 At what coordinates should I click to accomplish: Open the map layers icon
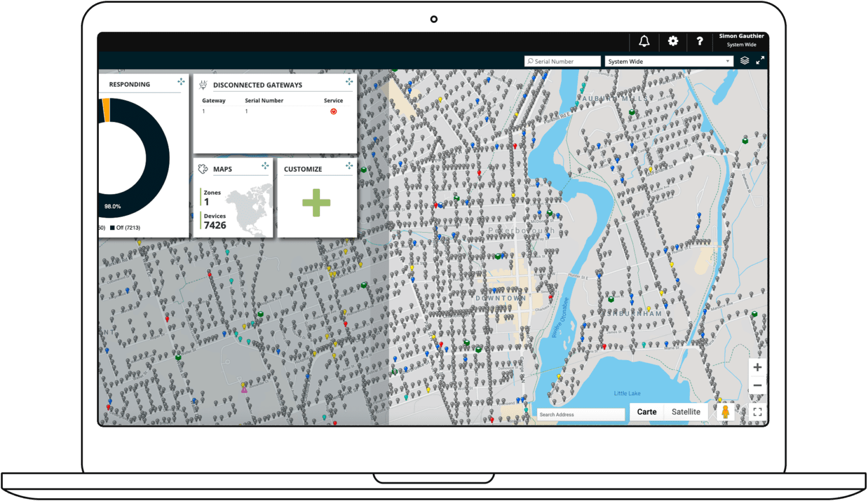coord(744,61)
